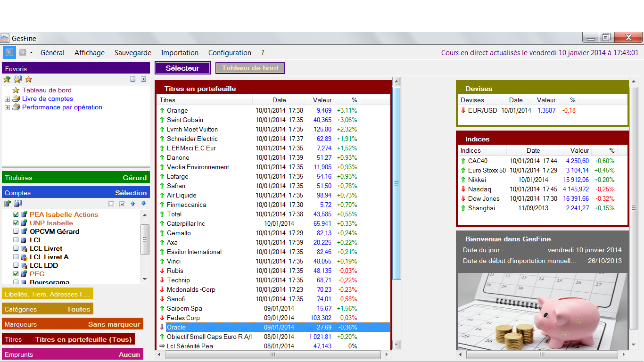Expand the Livre de comptes tree node
Screen dimensions: 644x362
(7, 99)
